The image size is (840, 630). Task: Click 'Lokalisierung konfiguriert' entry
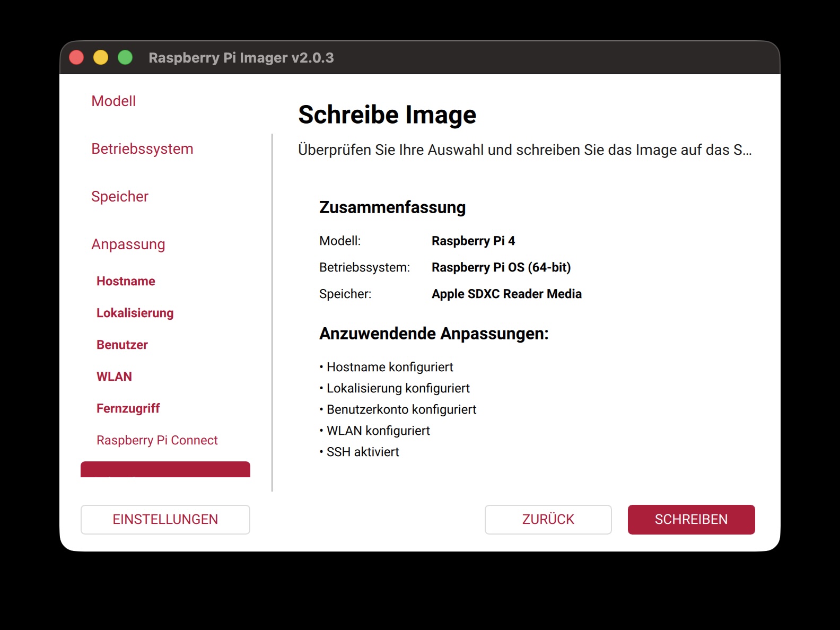pyautogui.click(x=395, y=388)
